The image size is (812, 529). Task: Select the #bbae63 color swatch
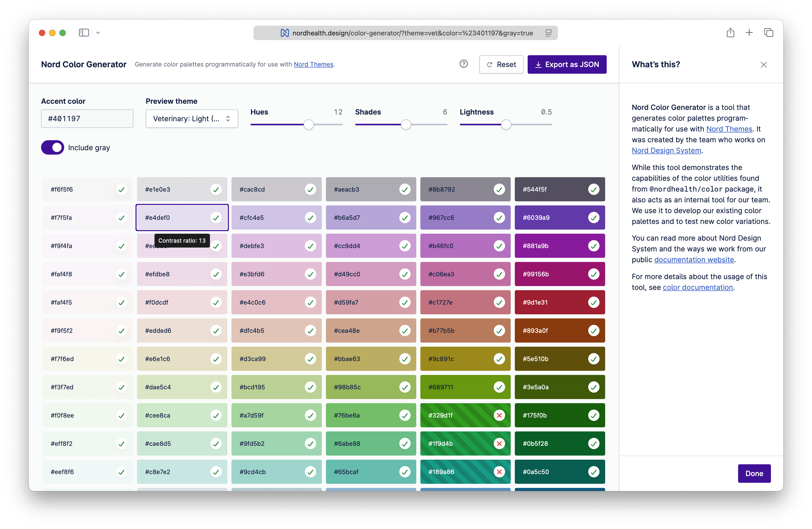(371, 359)
